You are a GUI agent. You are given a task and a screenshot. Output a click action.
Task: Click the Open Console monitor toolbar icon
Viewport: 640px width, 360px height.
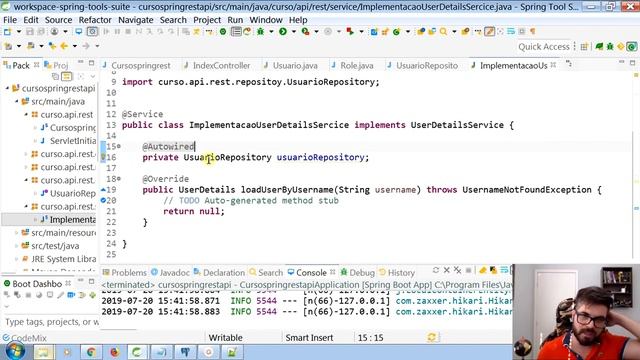click(x=78, y=31)
